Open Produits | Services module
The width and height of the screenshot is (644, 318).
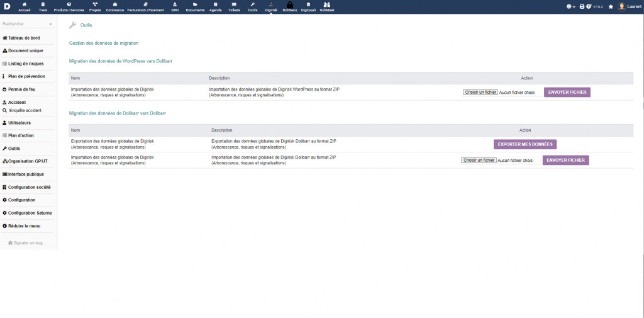click(x=69, y=6)
